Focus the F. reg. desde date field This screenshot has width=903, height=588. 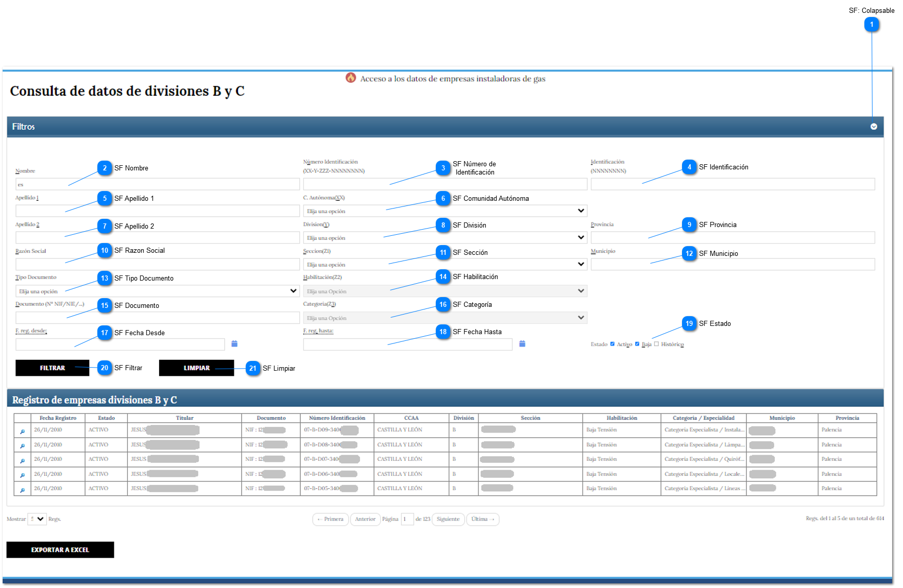(120, 345)
